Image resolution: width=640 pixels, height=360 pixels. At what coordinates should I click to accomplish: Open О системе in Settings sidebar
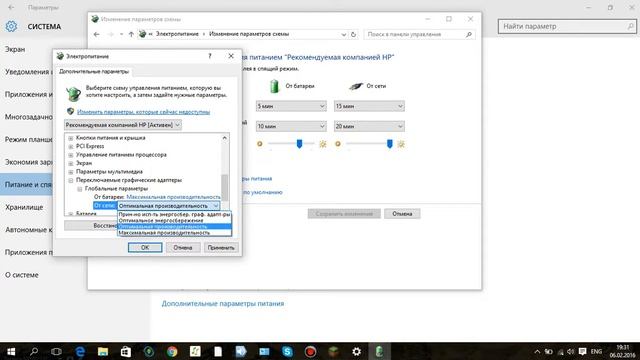[22, 275]
